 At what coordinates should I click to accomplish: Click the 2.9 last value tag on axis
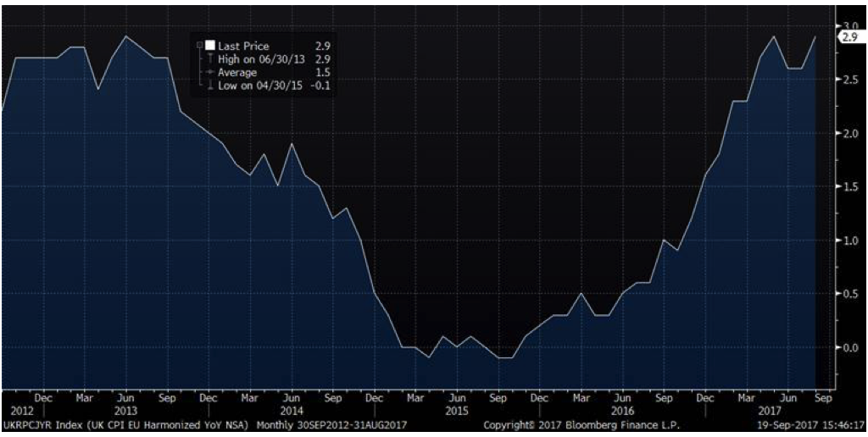pos(849,36)
